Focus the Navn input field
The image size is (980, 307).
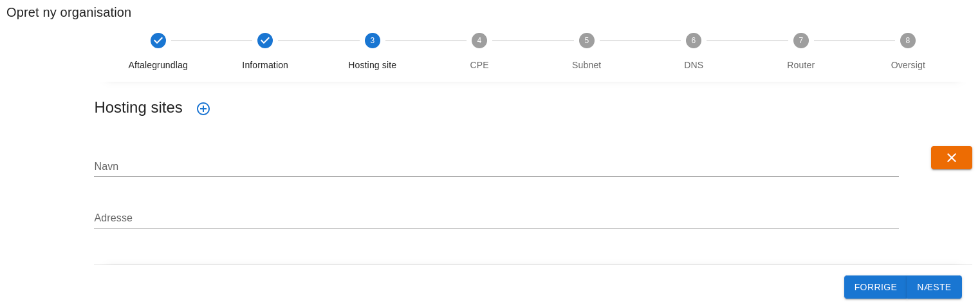pyautogui.click(x=495, y=167)
